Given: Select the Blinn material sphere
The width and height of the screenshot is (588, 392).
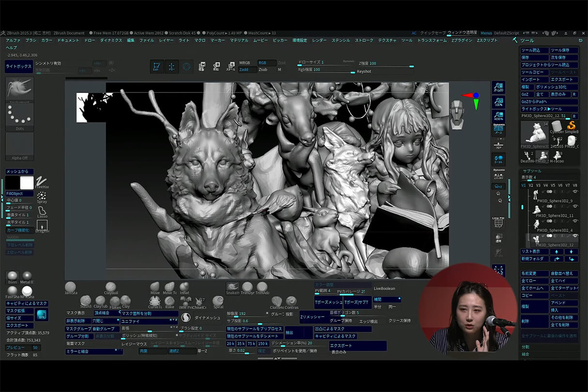Looking at the screenshot, I should tap(12, 276).
